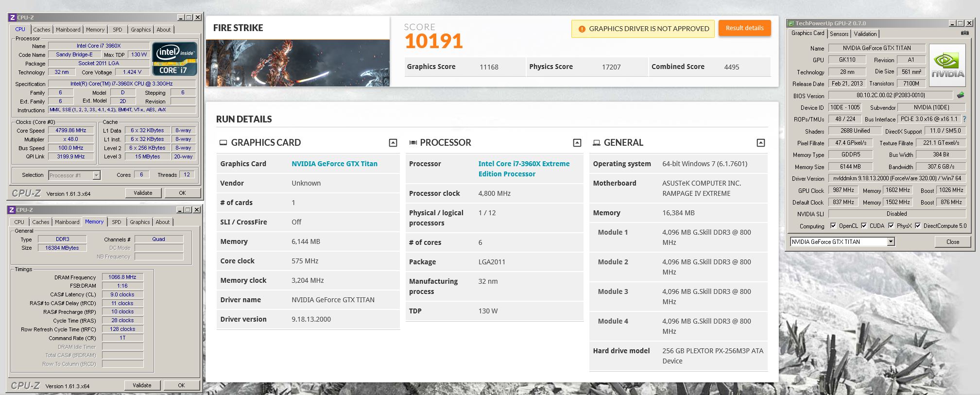Image resolution: width=980 pixels, height=395 pixels.
Task: Click the Shaders value 2688 Unified
Action: 855,131
